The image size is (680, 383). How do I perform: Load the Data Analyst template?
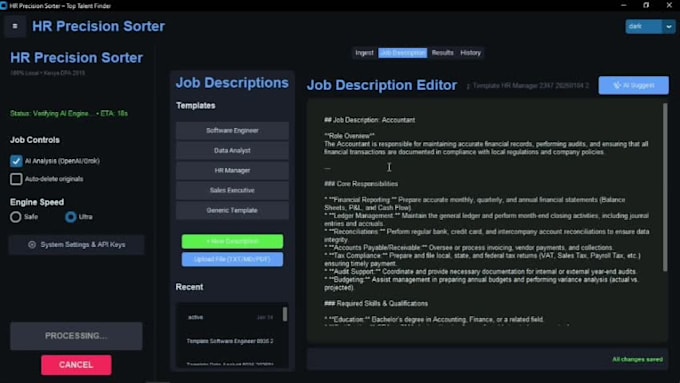[232, 151]
